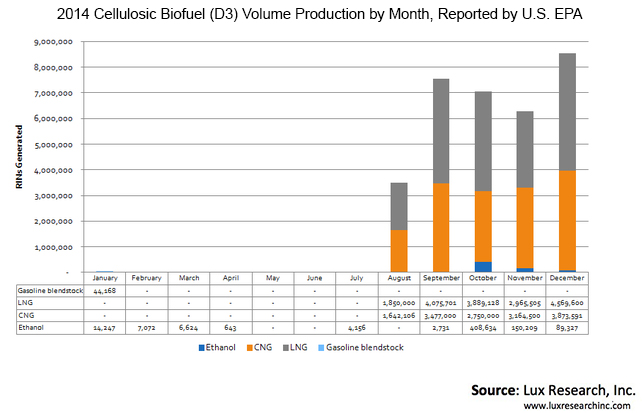
Task: Click the September column header
Action: click(x=441, y=278)
